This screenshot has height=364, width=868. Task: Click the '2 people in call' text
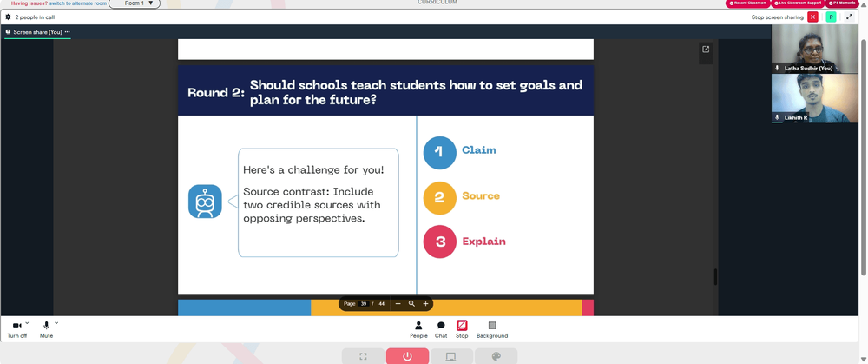click(x=35, y=17)
